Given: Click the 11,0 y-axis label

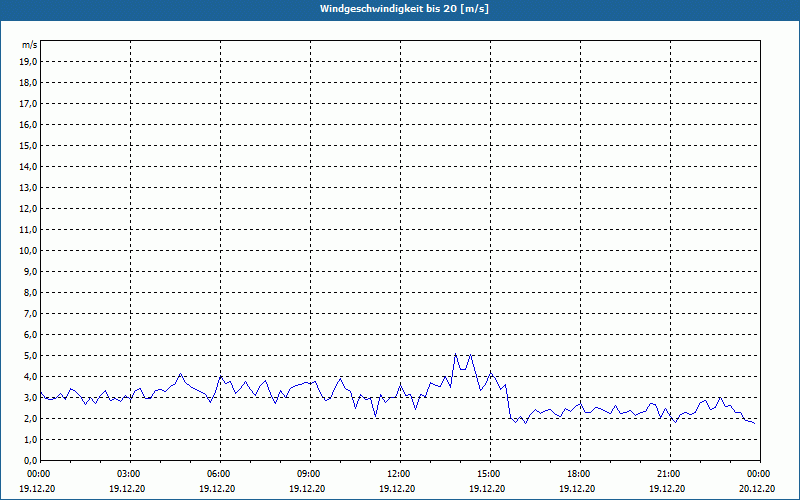Looking at the screenshot, I should pyautogui.click(x=28, y=230).
